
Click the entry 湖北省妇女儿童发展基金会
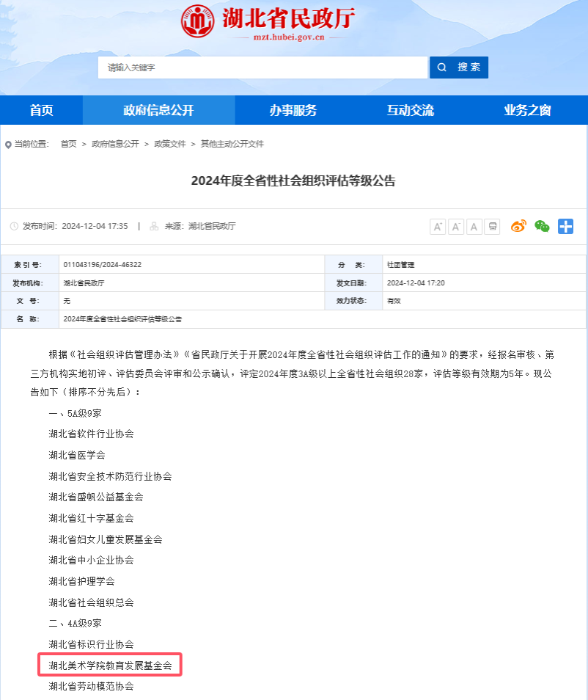click(106, 539)
